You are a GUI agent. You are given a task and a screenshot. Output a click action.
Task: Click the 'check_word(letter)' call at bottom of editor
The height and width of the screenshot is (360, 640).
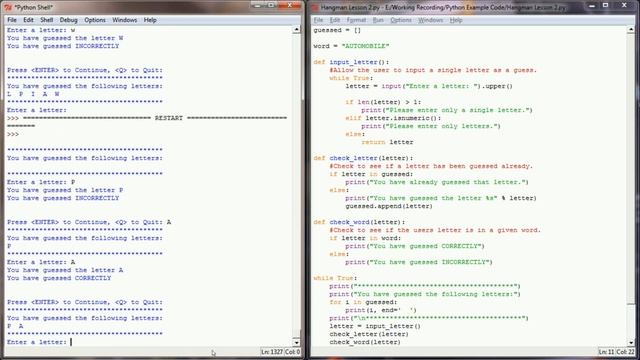point(365,342)
